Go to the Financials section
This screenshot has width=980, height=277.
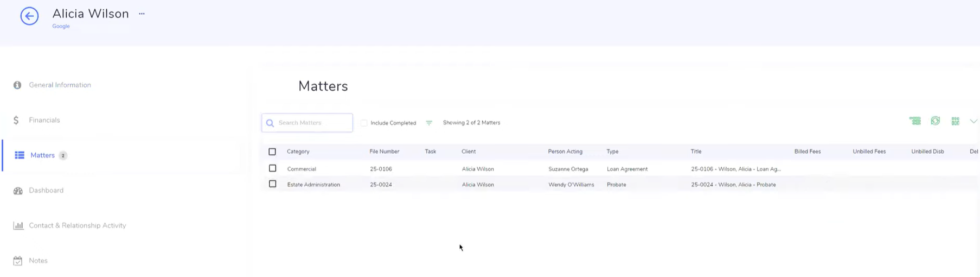click(44, 120)
